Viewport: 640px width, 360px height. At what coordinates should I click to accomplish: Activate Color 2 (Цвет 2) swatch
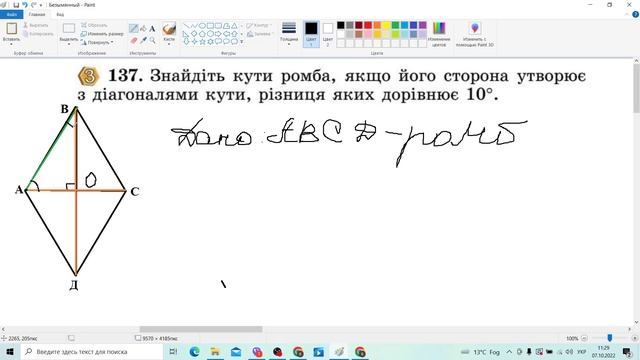(x=328, y=34)
